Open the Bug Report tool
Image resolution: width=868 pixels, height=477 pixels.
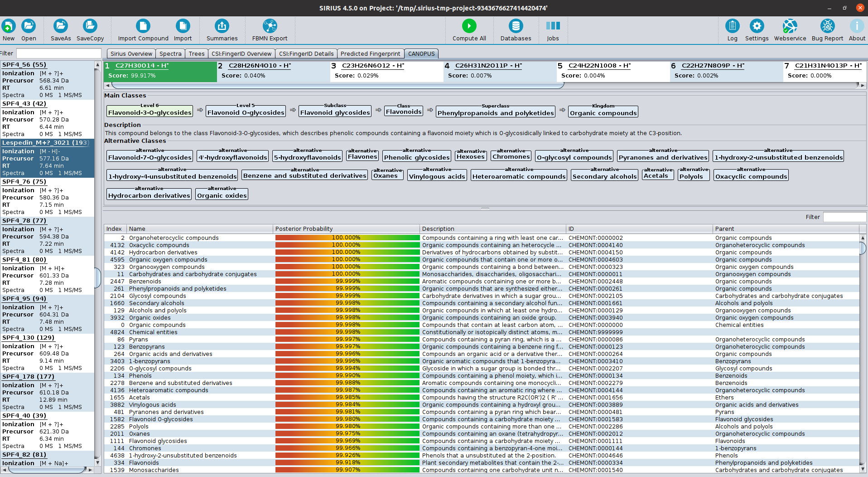coord(827,26)
